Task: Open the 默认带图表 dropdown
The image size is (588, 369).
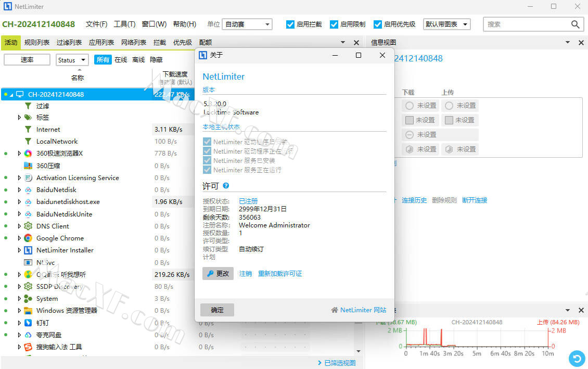Action: point(446,24)
